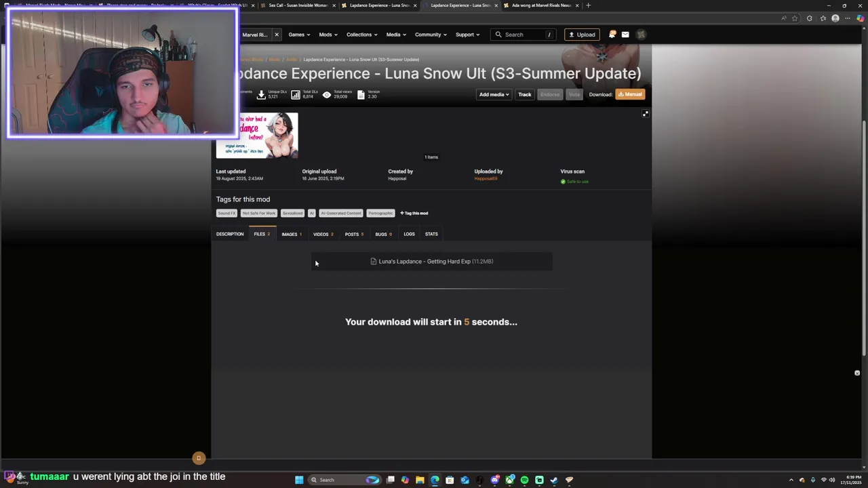Switch to the Images tab
Screen dimensions: 868x488
[292, 235]
